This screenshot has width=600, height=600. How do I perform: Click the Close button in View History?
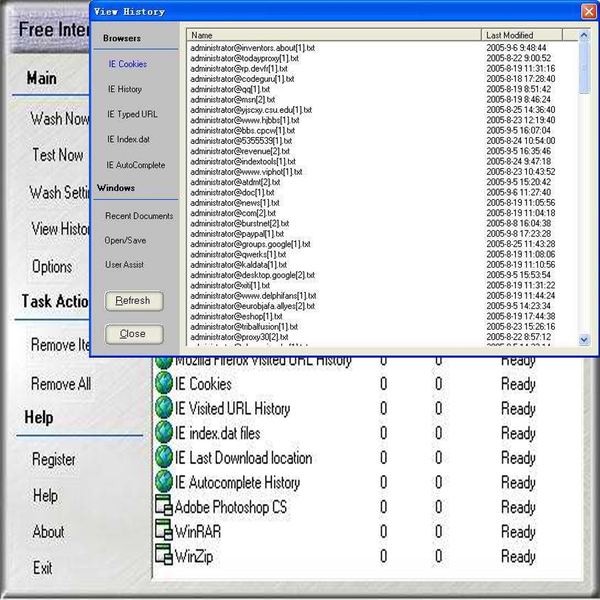click(x=134, y=334)
